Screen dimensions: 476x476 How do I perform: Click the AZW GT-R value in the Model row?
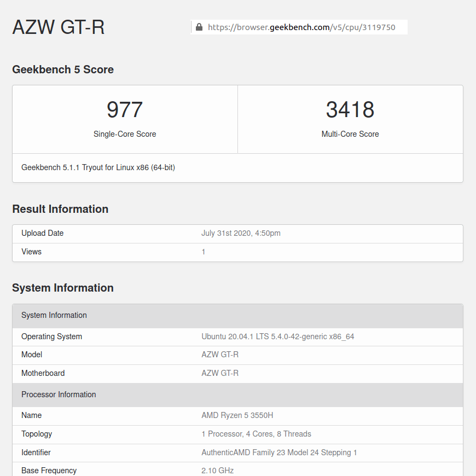[x=220, y=355]
